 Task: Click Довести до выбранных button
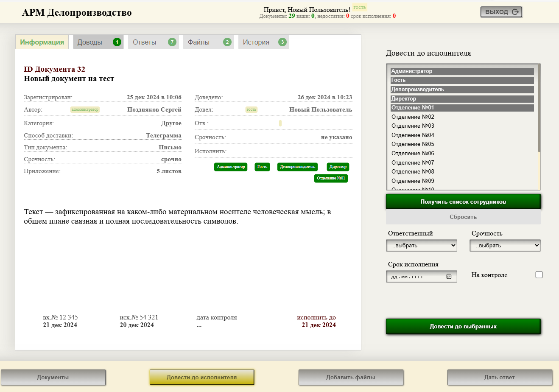463,327
